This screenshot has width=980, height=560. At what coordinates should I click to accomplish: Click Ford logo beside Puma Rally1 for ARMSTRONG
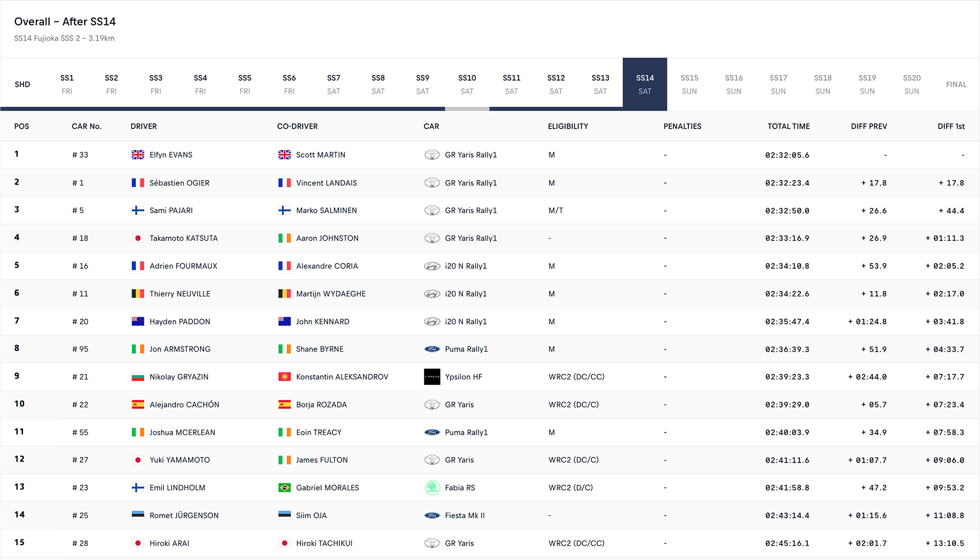[x=432, y=349]
